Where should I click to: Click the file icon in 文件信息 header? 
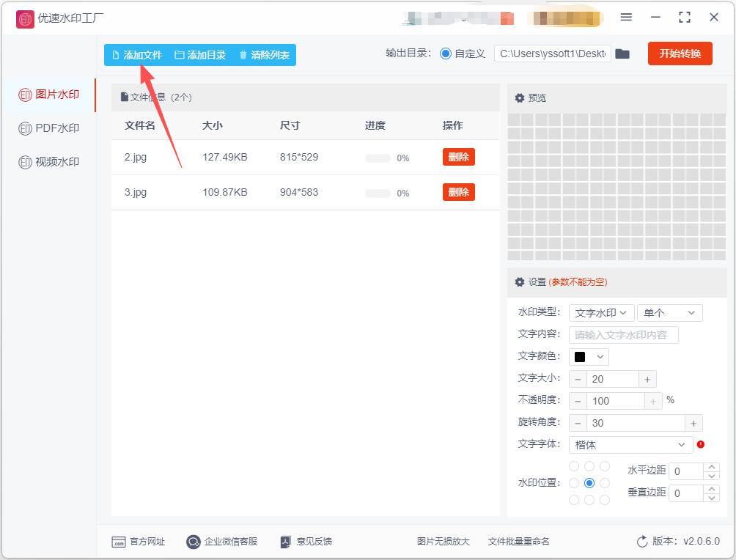click(125, 97)
